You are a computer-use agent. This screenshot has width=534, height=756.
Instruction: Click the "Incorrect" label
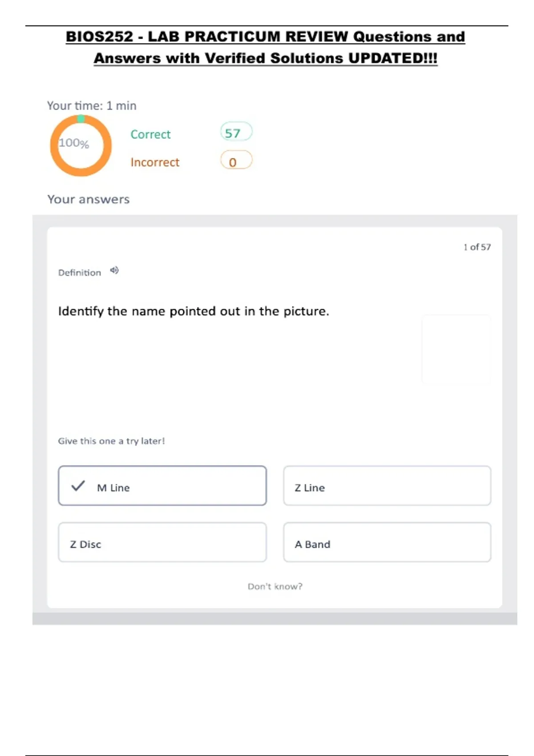pos(155,162)
